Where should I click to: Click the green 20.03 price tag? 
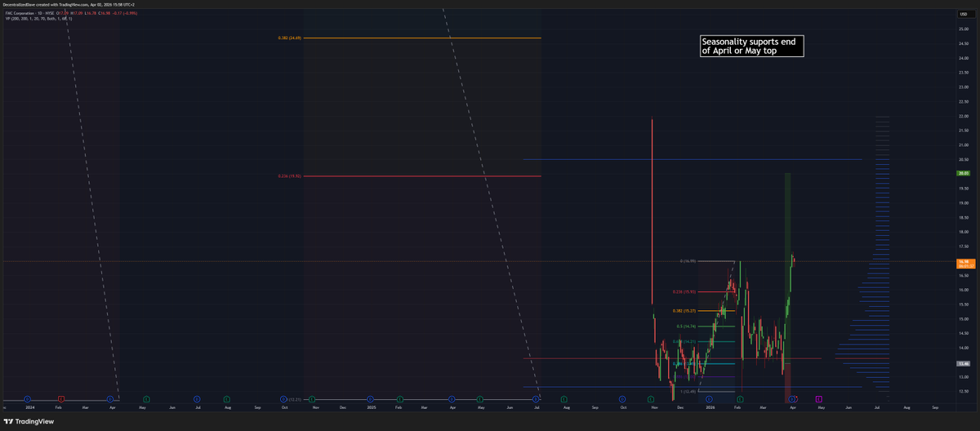tap(964, 173)
